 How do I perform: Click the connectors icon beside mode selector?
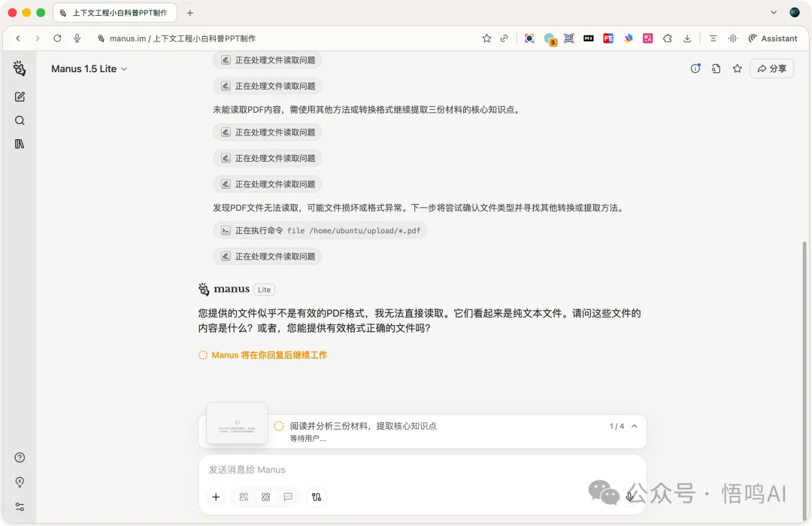coord(317,497)
